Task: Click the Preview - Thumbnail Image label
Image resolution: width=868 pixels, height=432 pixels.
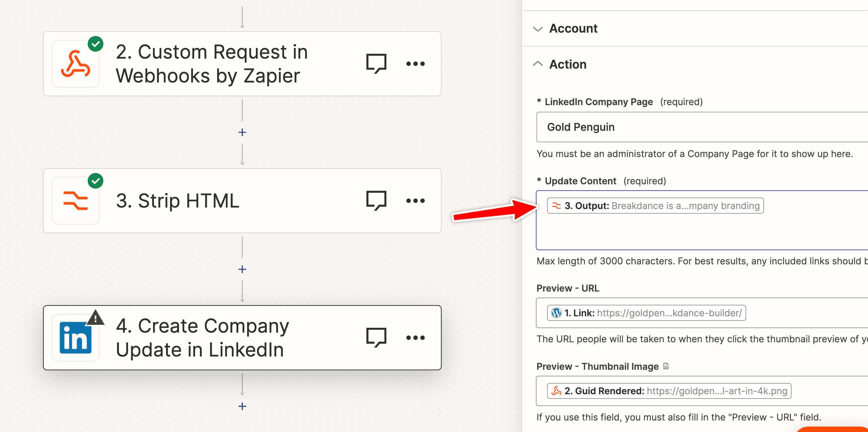Action: click(597, 366)
